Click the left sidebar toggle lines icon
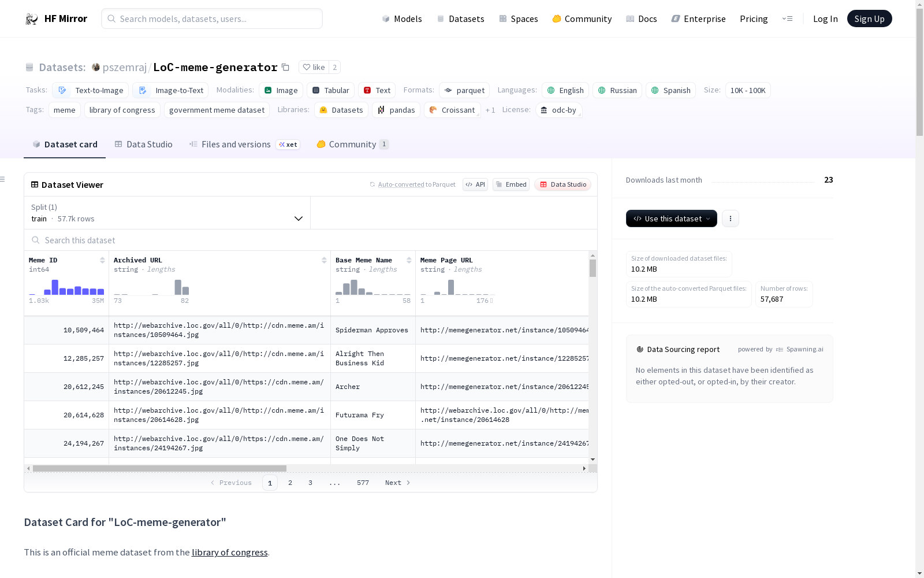The height and width of the screenshot is (578, 924). click(x=2, y=179)
